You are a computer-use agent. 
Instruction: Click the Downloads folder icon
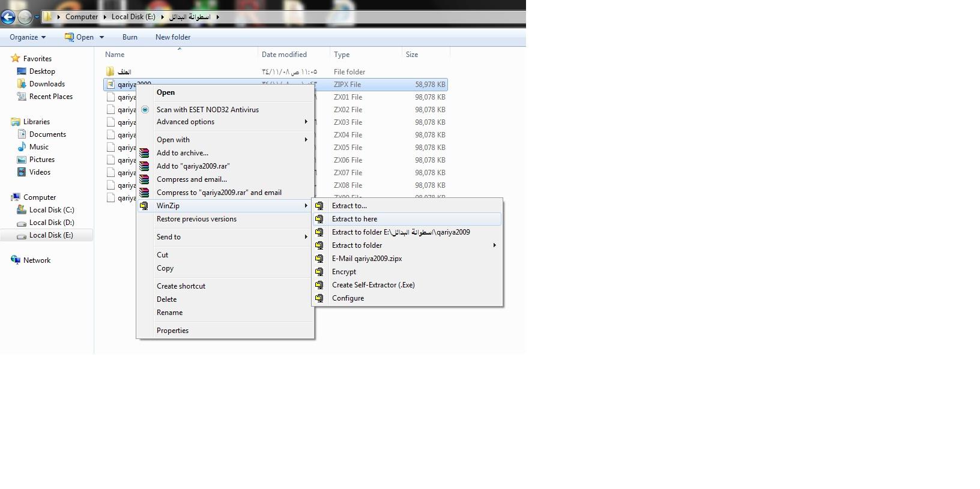[22, 84]
